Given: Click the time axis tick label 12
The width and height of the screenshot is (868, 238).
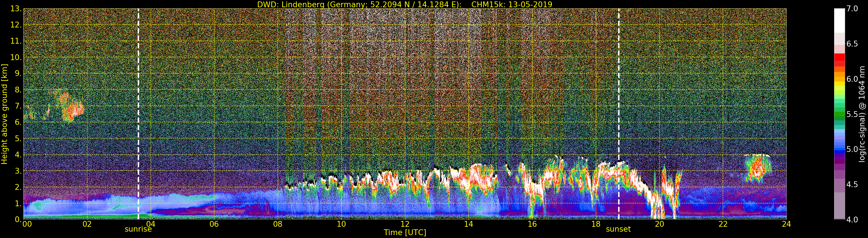Looking at the screenshot, I should [x=405, y=224].
